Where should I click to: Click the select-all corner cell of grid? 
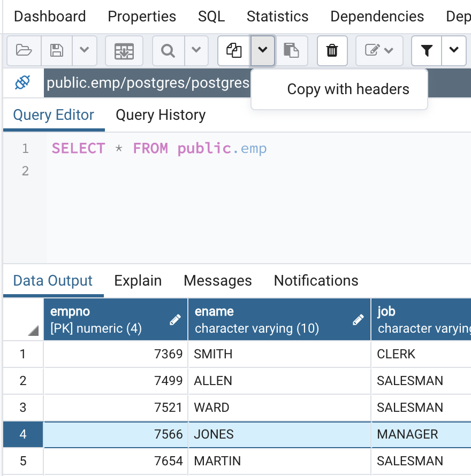tap(23, 320)
